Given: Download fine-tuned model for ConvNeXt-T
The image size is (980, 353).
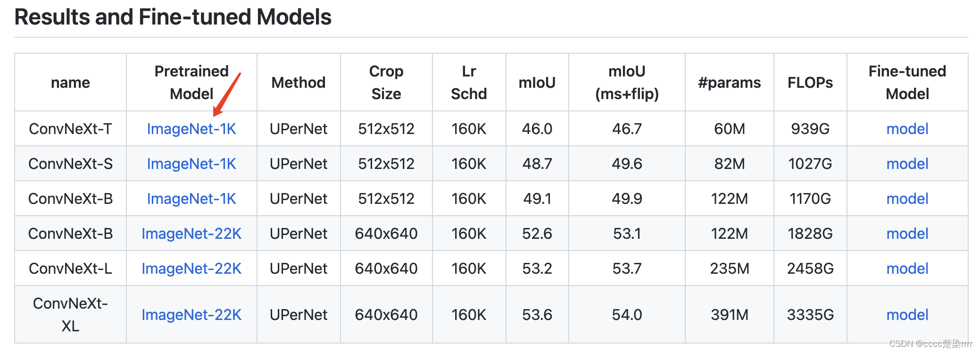Looking at the screenshot, I should (x=907, y=129).
